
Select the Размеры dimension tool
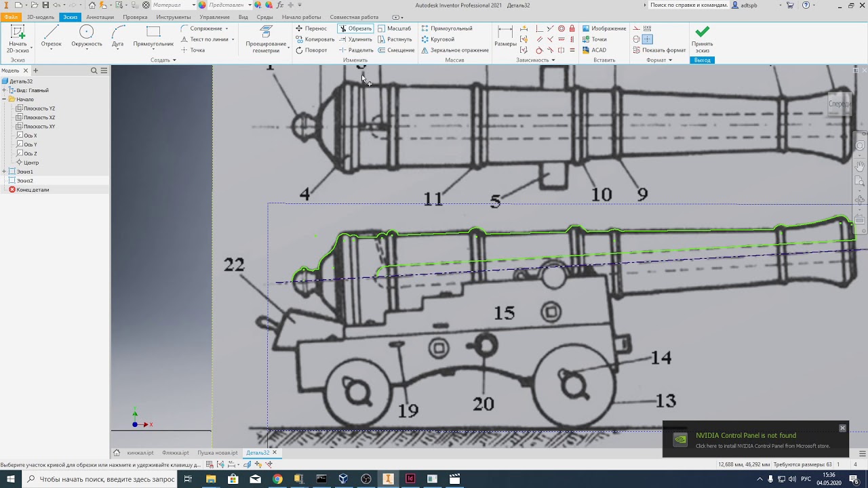point(505,37)
